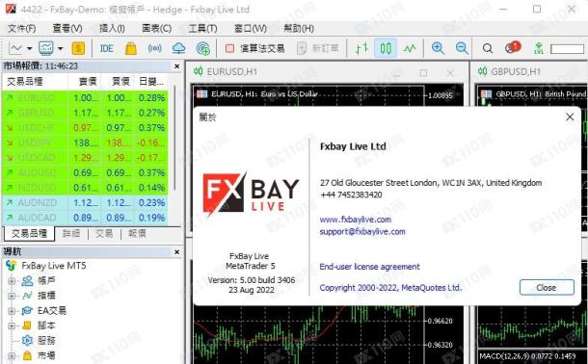Dismiss About dialog with X button

pos(570,117)
